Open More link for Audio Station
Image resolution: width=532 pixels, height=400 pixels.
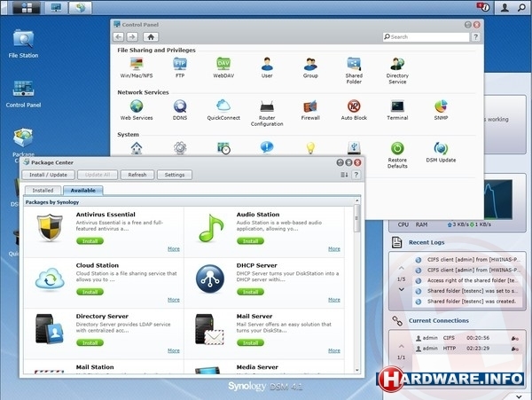click(x=334, y=249)
